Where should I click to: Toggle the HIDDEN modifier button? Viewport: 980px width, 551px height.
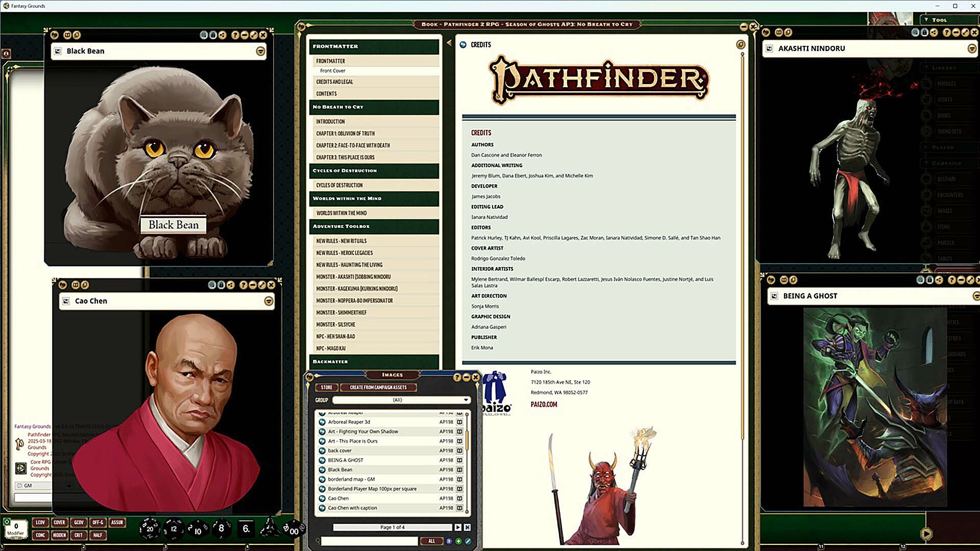coord(59,535)
